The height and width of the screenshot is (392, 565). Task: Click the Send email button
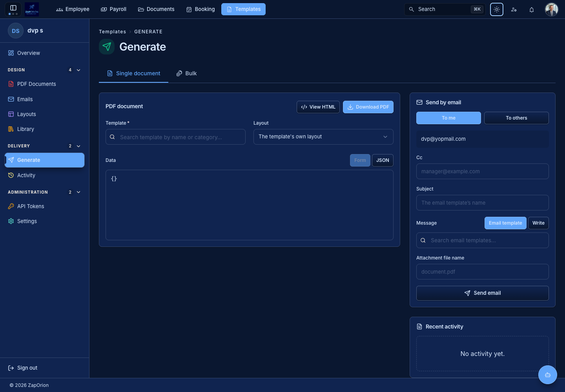[x=483, y=293]
